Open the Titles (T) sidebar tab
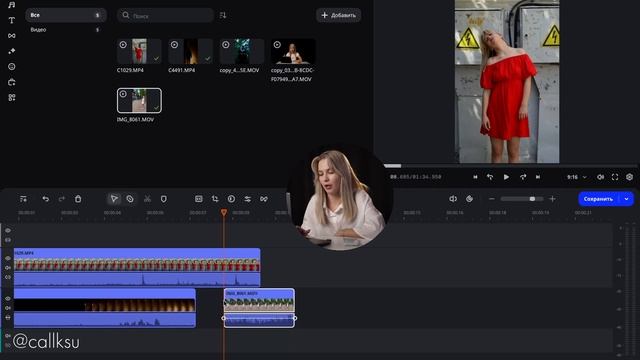The image size is (640, 360). pyautogui.click(x=11, y=20)
